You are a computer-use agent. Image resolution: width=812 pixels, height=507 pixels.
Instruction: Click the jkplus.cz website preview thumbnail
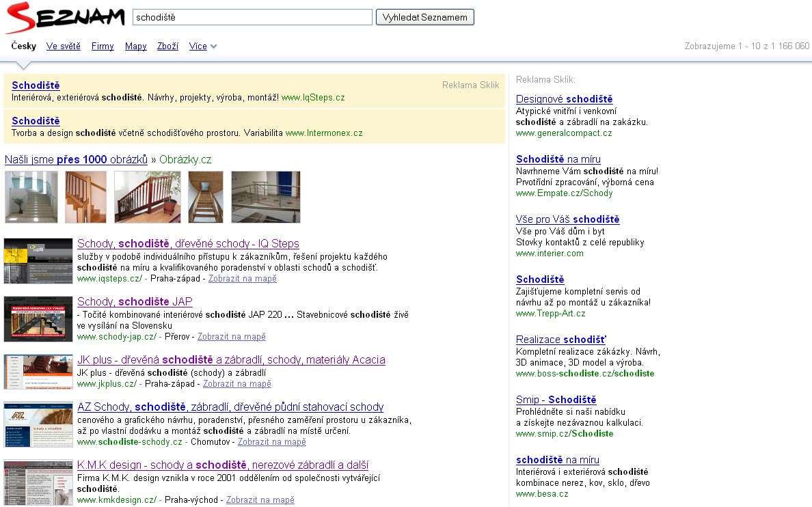[38, 372]
